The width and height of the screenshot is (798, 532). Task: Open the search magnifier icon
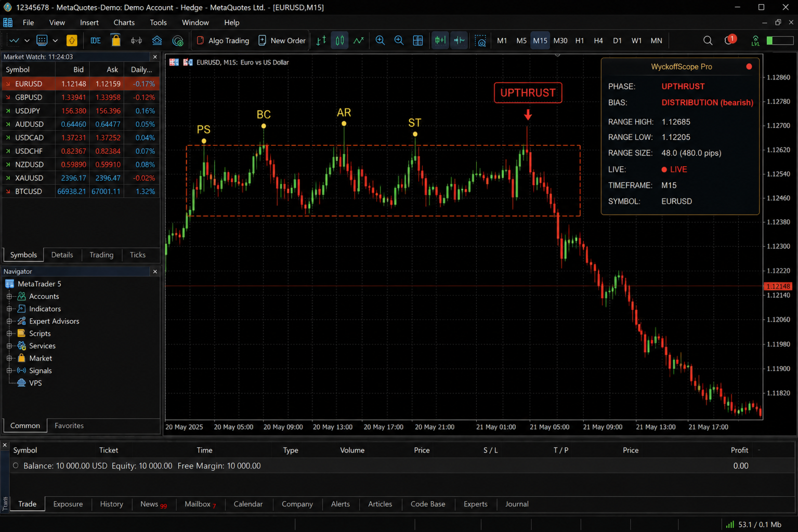pos(708,41)
